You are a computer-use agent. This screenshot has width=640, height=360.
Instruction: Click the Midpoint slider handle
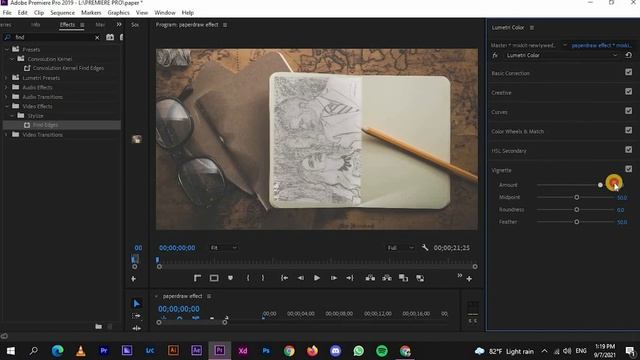coord(577,198)
